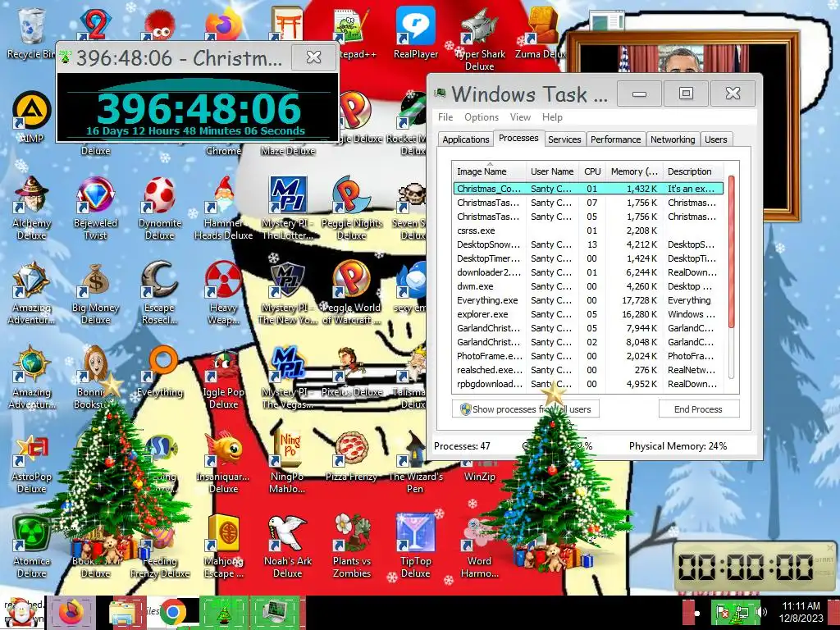The image size is (840, 630).
Task: Select the realsched.exe process row
Action: click(588, 370)
